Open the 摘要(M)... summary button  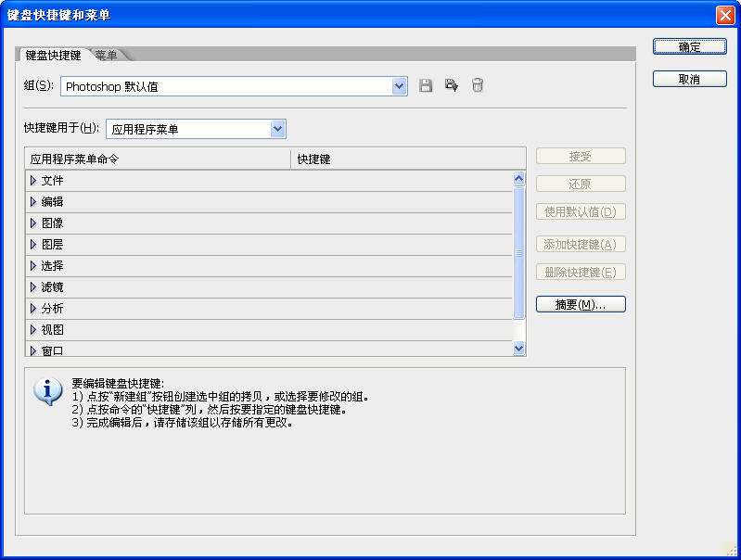pyautogui.click(x=581, y=304)
